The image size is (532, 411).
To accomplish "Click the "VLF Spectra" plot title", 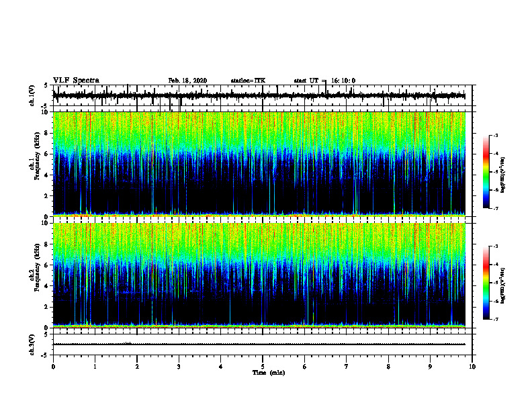I will click(76, 81).
